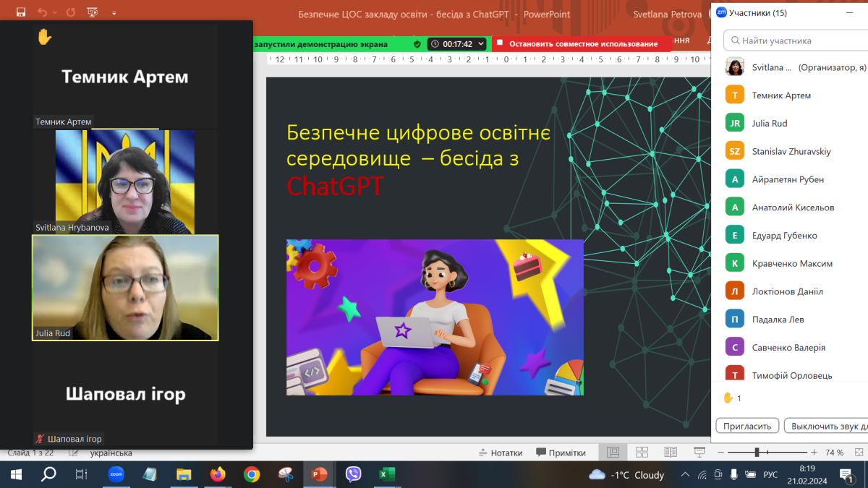868x488 pixels.
Task: Stop sharing with Остановить совместное использование
Action: click(x=582, y=43)
